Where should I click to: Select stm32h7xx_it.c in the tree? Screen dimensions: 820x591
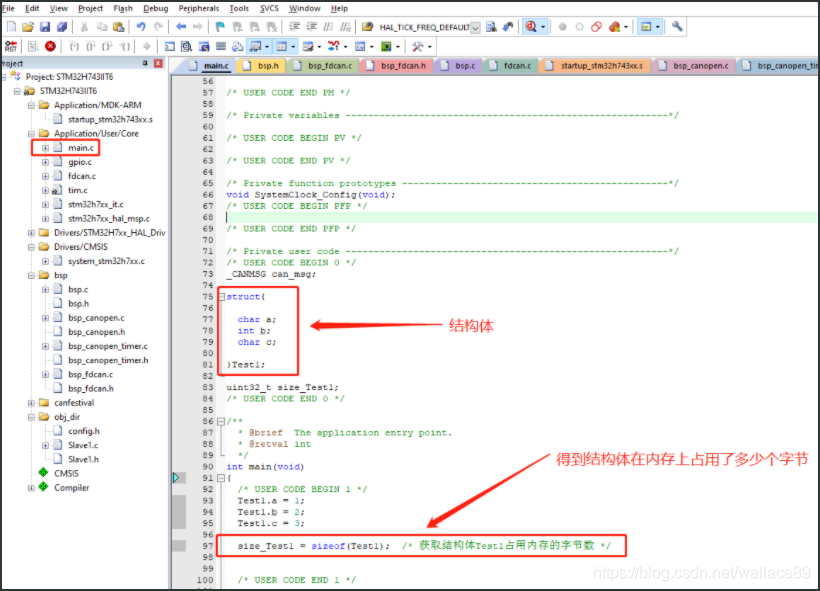click(x=96, y=204)
